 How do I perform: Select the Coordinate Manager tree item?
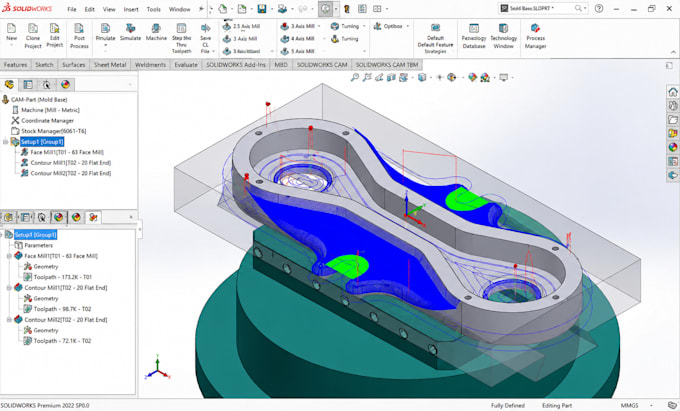point(42,121)
